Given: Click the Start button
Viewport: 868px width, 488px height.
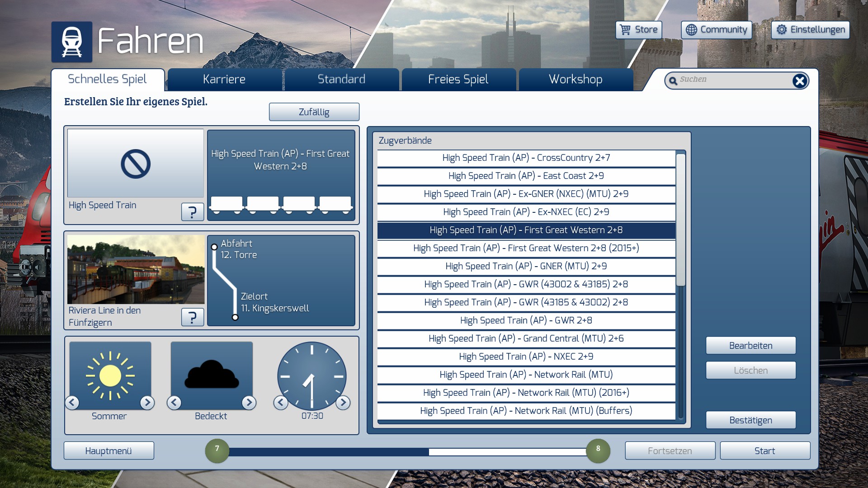Looking at the screenshot, I should (x=765, y=451).
